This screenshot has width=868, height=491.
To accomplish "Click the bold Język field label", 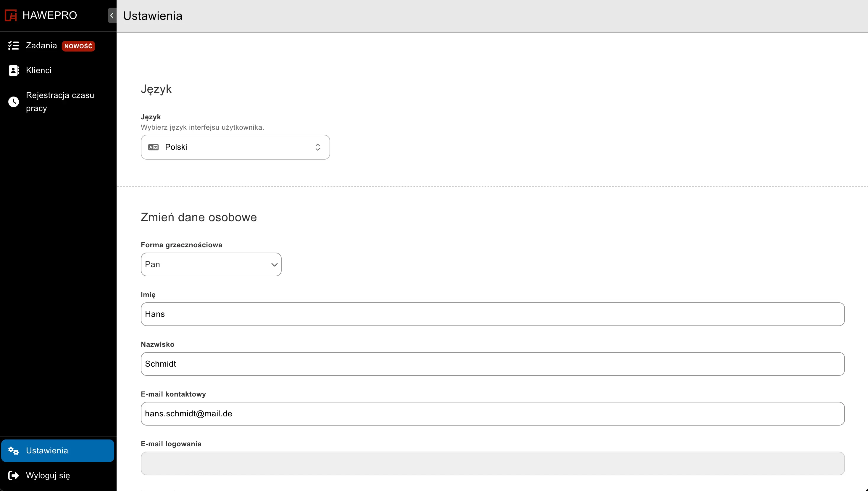I will pyautogui.click(x=151, y=117).
